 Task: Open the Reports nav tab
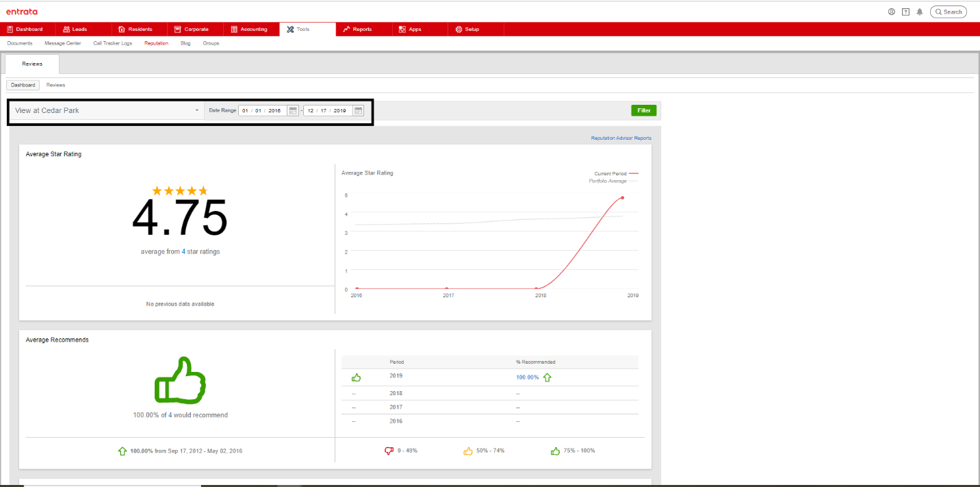click(363, 29)
